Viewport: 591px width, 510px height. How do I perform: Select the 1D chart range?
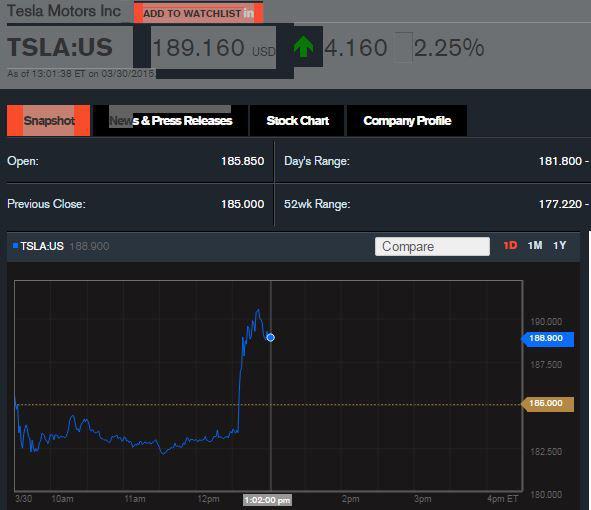tap(510, 246)
